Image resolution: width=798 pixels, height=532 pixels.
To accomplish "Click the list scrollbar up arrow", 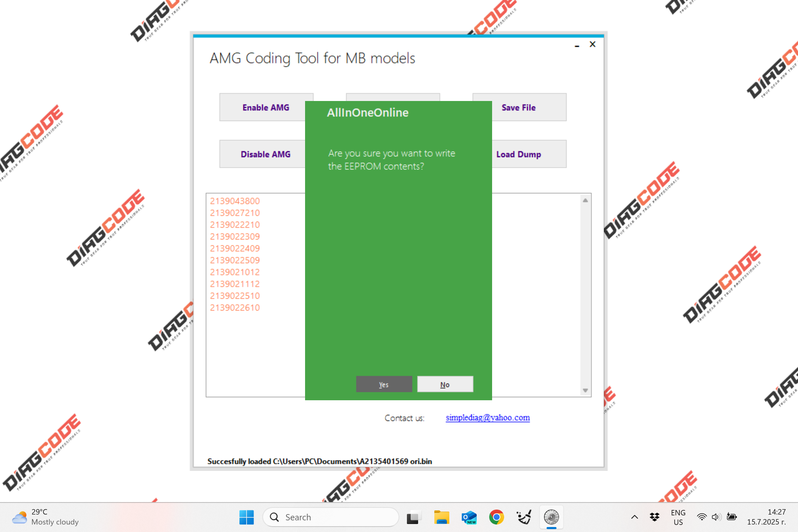I will pyautogui.click(x=585, y=200).
